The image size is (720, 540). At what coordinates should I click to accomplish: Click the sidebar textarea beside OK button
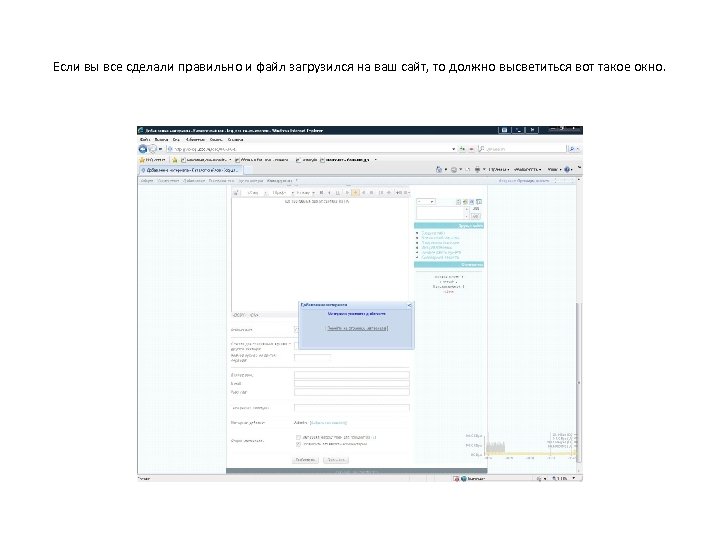pyautogui.click(x=443, y=213)
